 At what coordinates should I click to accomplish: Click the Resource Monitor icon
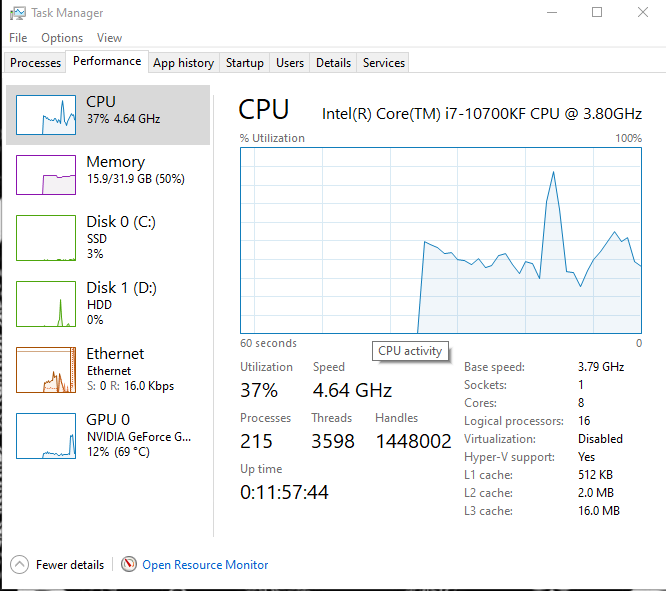[x=129, y=565]
